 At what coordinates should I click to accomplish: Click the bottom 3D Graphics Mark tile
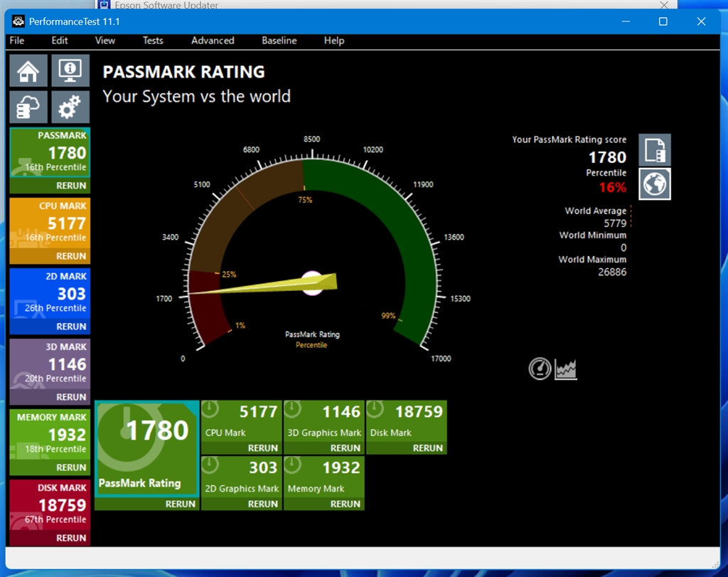[324, 421]
